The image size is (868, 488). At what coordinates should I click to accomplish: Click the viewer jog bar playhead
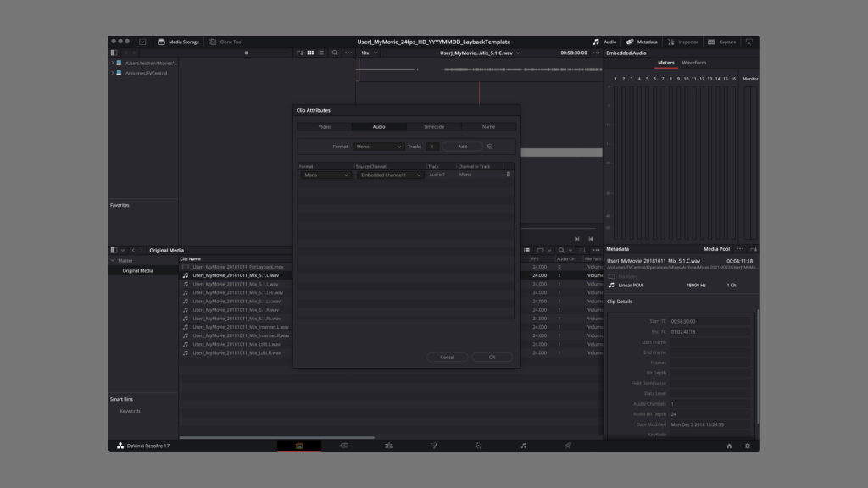[x=480, y=92]
